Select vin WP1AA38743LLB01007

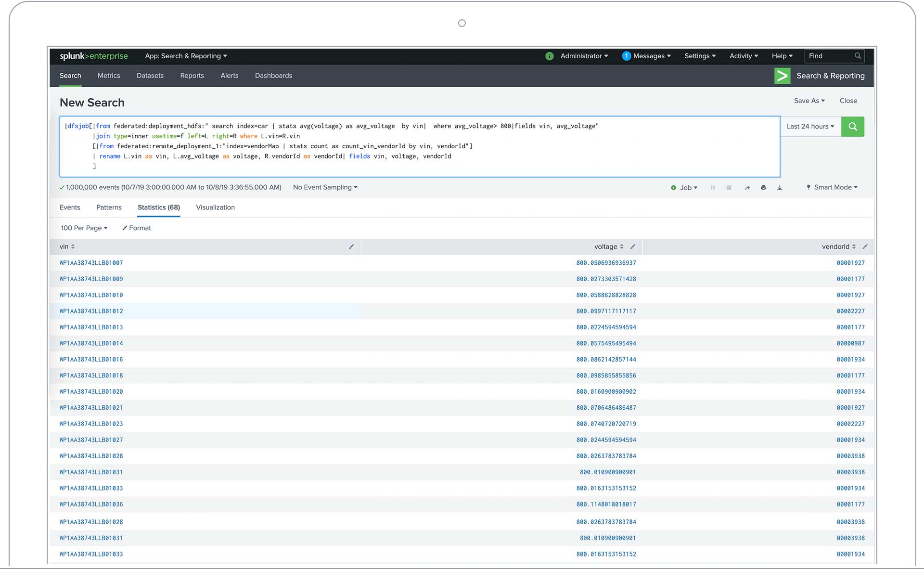tap(91, 263)
